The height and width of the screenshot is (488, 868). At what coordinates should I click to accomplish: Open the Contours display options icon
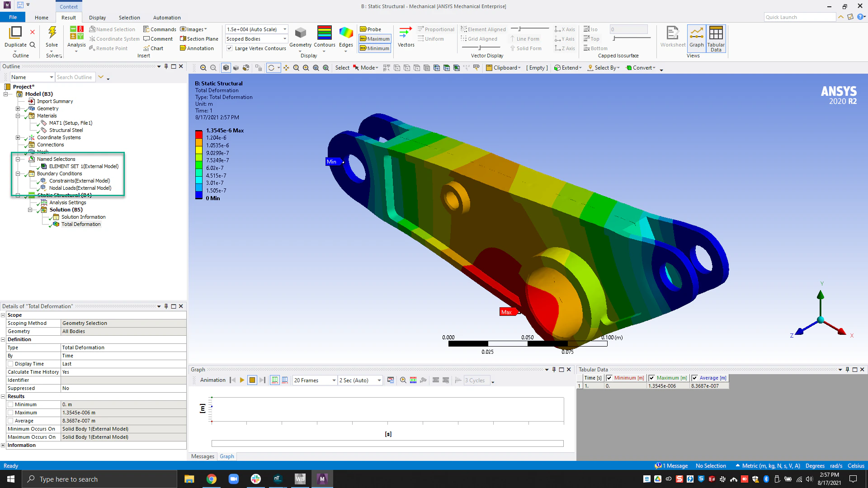(324, 33)
